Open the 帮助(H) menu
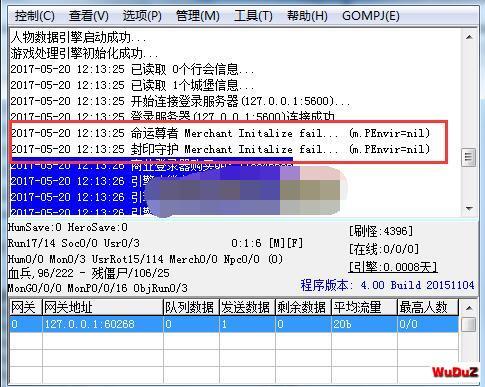The width and height of the screenshot is (485, 387). click(x=307, y=16)
